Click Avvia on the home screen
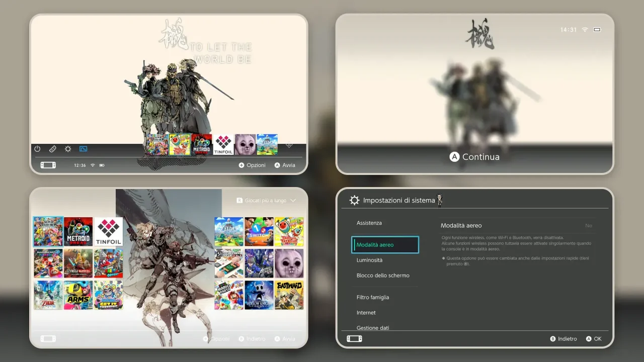 (x=285, y=165)
